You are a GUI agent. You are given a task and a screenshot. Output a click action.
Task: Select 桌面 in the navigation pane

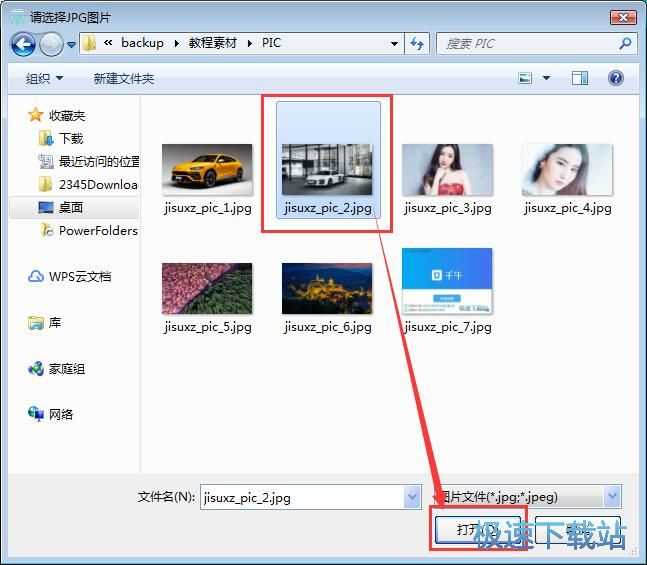pos(71,207)
